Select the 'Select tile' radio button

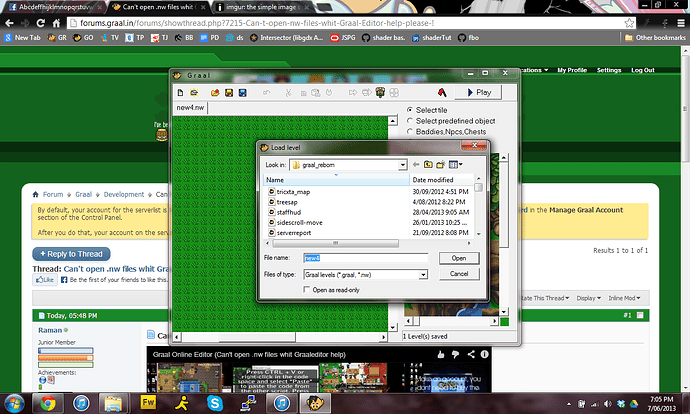tap(410, 110)
